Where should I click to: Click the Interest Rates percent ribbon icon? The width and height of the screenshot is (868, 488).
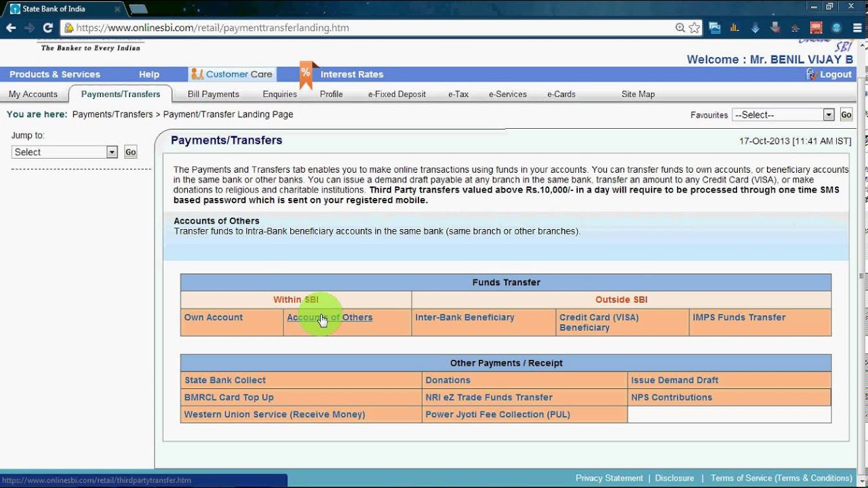pos(306,75)
